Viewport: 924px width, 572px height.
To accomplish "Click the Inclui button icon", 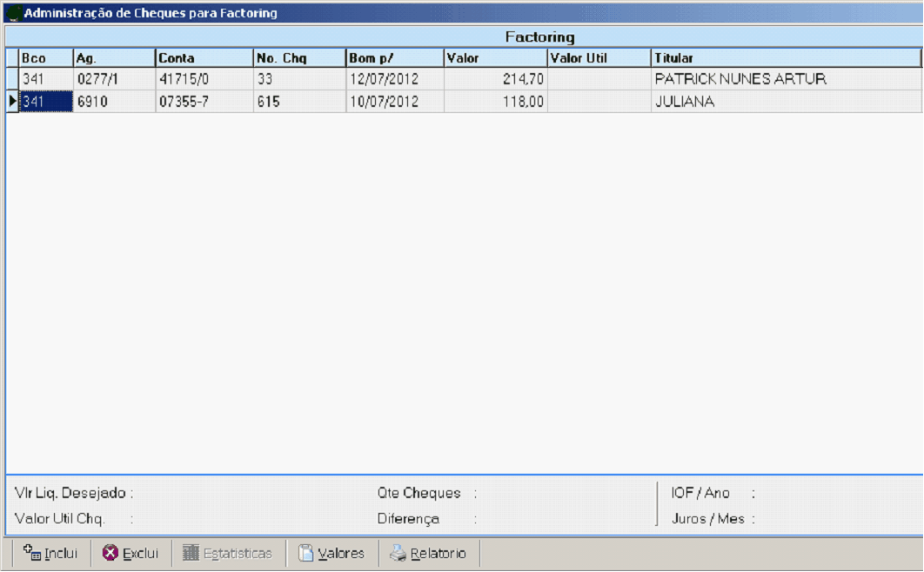I will (31, 553).
